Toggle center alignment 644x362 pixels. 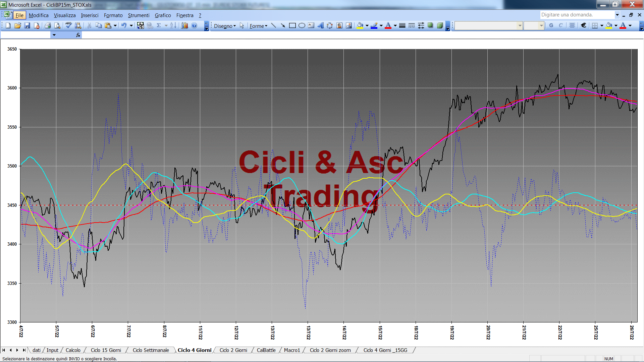[572, 25]
